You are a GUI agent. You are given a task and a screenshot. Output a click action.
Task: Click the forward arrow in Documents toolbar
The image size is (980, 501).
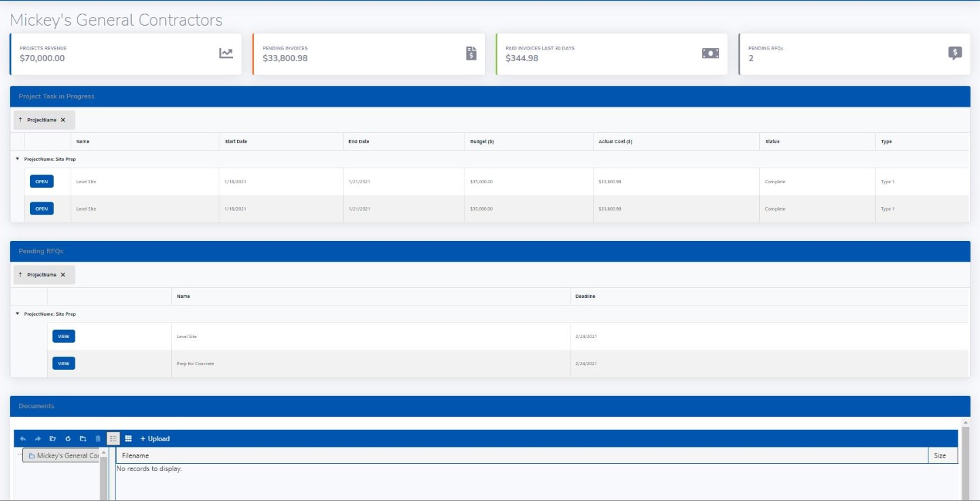(x=37, y=439)
